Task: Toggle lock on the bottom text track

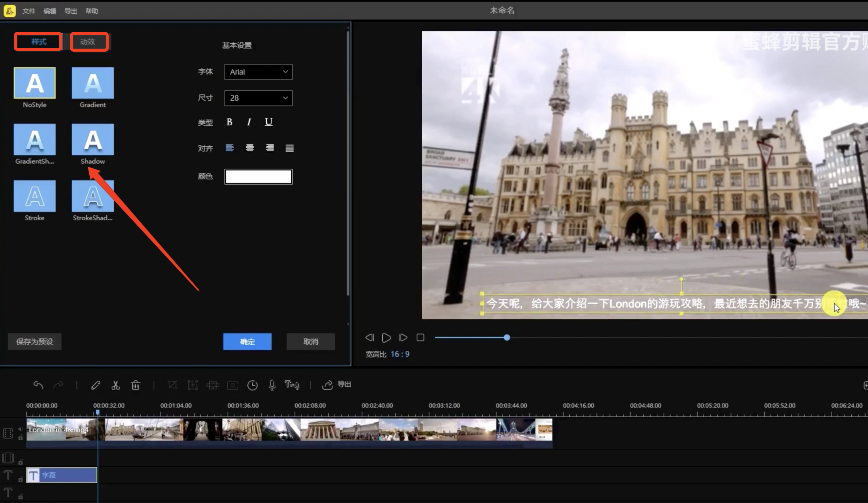Action: tap(21, 497)
